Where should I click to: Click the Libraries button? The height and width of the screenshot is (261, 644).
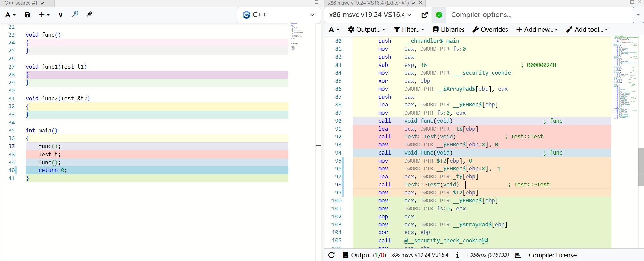[x=449, y=30]
